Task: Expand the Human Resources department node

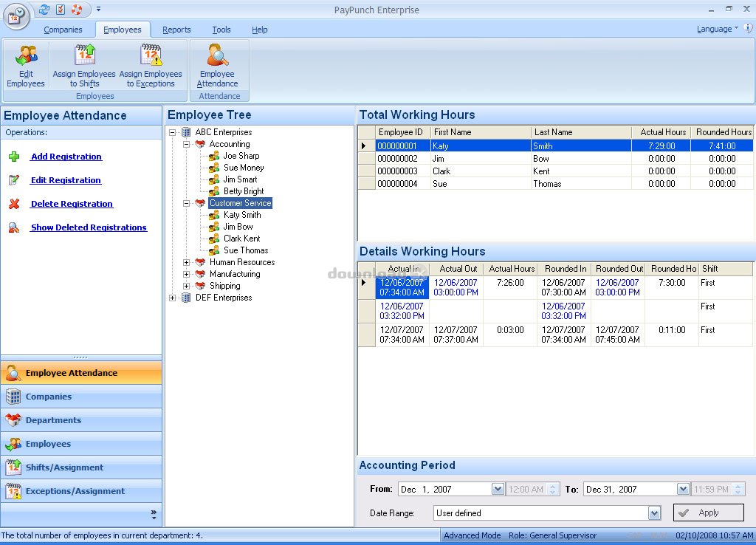Action: 186,261
